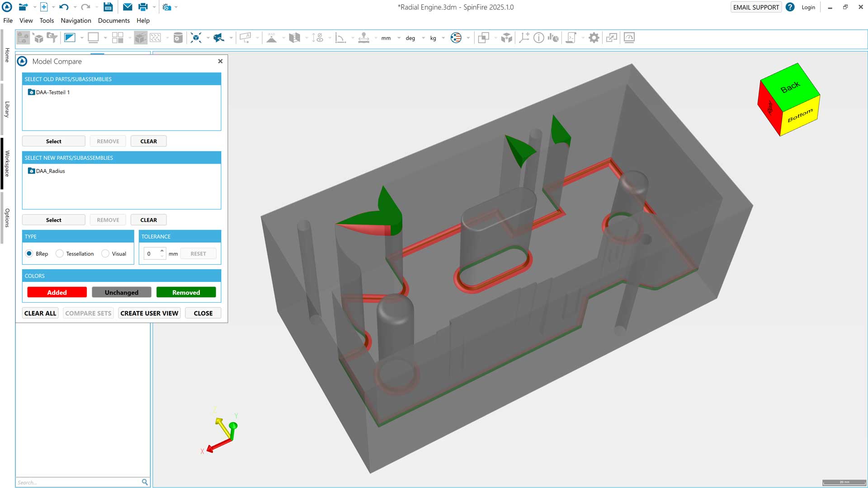
Task: Click the save disk icon in title bar
Action: 108,7
